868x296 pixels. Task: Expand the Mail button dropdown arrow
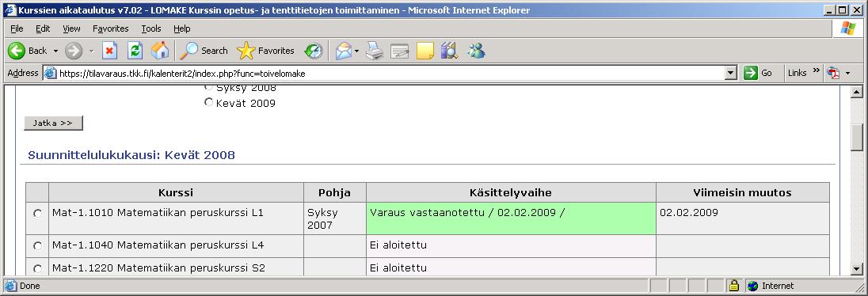point(356,51)
